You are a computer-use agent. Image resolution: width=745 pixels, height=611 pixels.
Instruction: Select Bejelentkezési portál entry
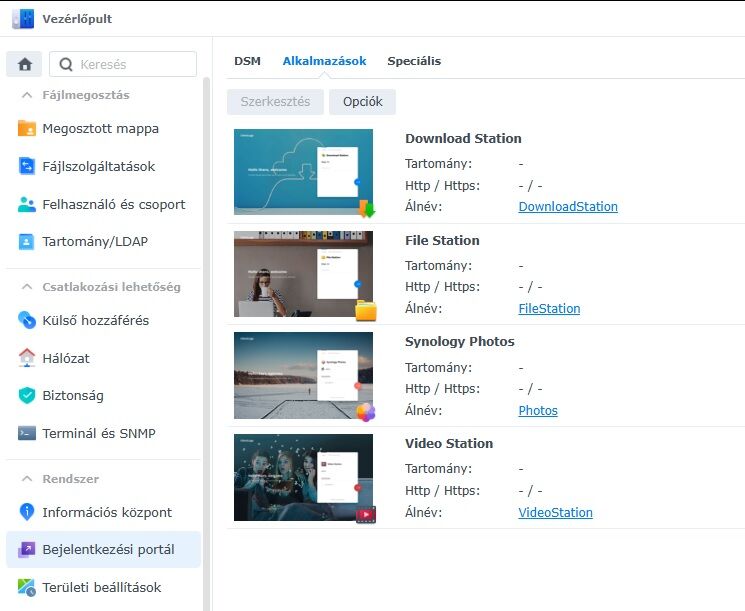(103, 550)
